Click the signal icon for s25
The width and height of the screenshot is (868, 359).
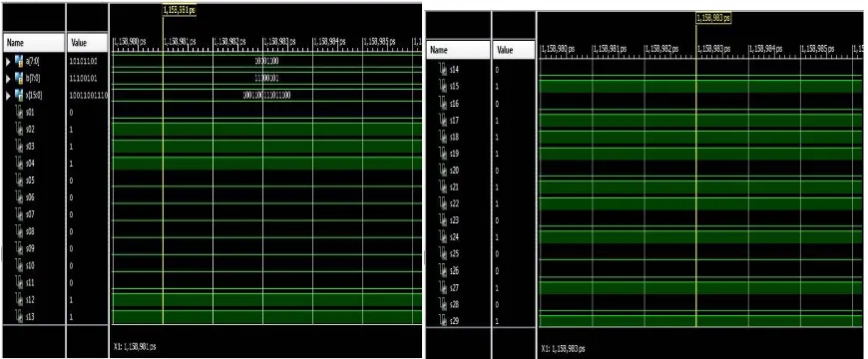pyautogui.click(x=442, y=254)
